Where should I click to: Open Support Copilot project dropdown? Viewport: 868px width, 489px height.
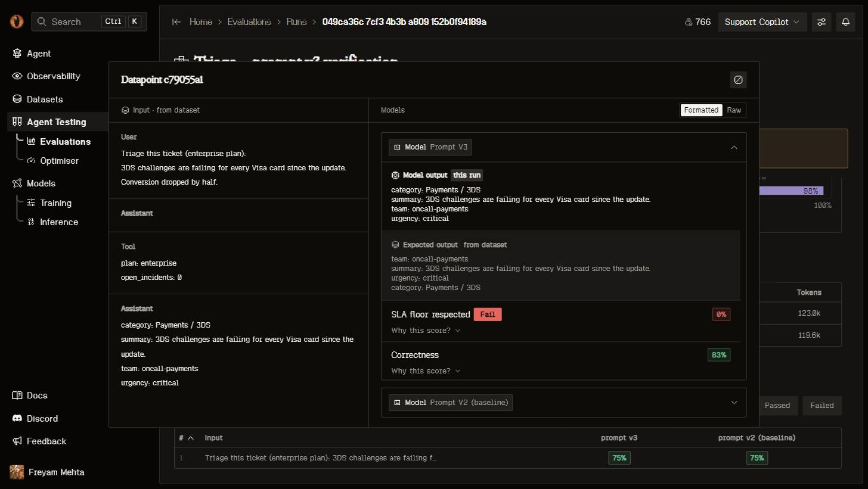(x=762, y=22)
